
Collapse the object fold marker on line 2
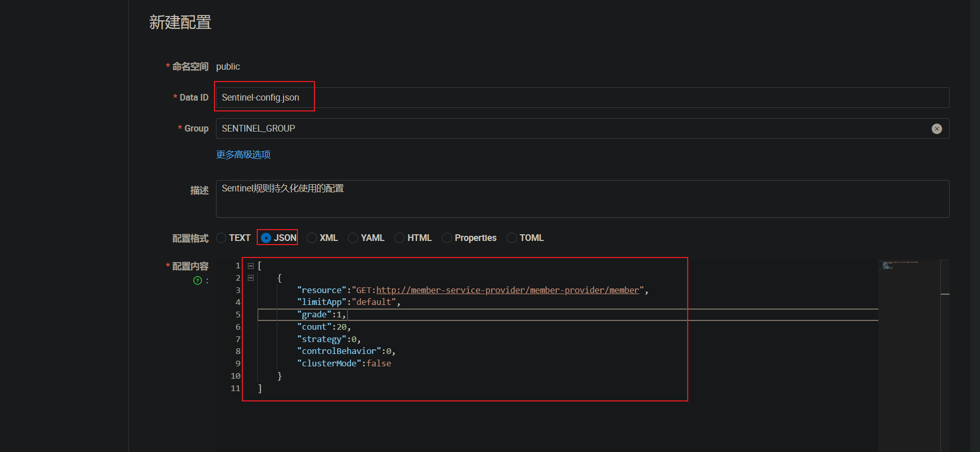(x=251, y=278)
